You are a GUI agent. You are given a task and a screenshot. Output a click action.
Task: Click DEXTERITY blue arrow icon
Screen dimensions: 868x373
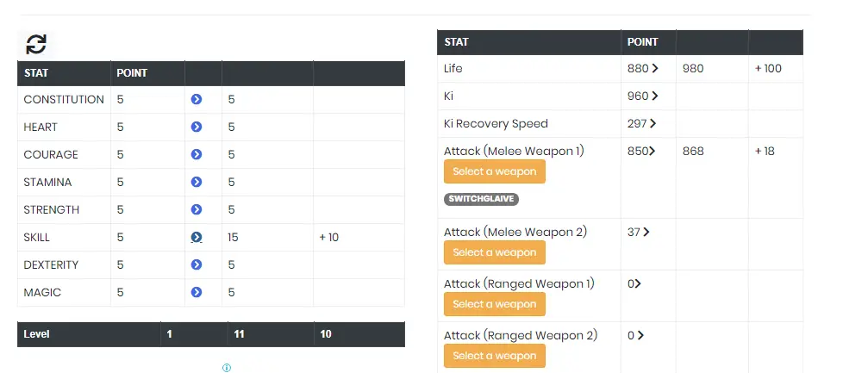[x=196, y=264]
